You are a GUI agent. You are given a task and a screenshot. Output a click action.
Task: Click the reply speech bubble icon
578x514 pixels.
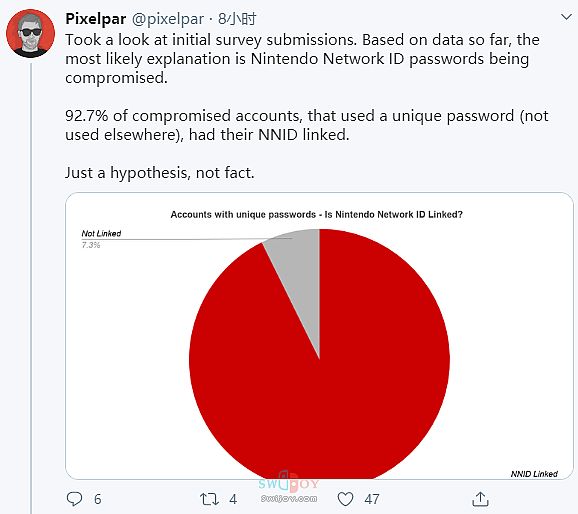pos(74,499)
